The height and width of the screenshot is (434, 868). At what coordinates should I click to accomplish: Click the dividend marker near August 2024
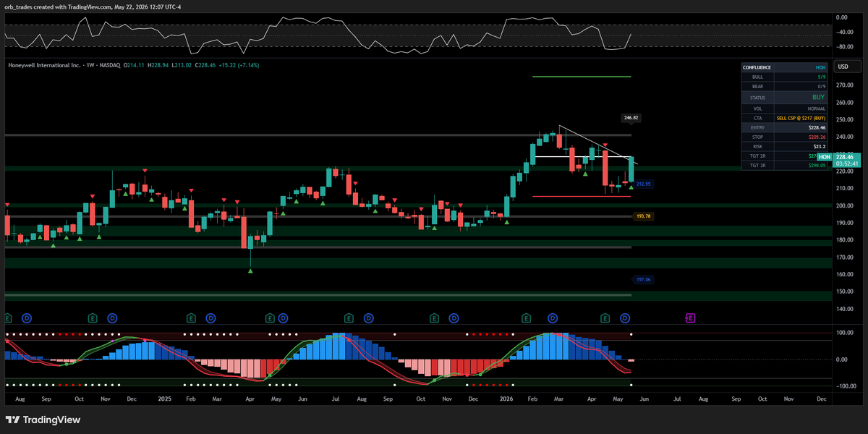(27, 318)
